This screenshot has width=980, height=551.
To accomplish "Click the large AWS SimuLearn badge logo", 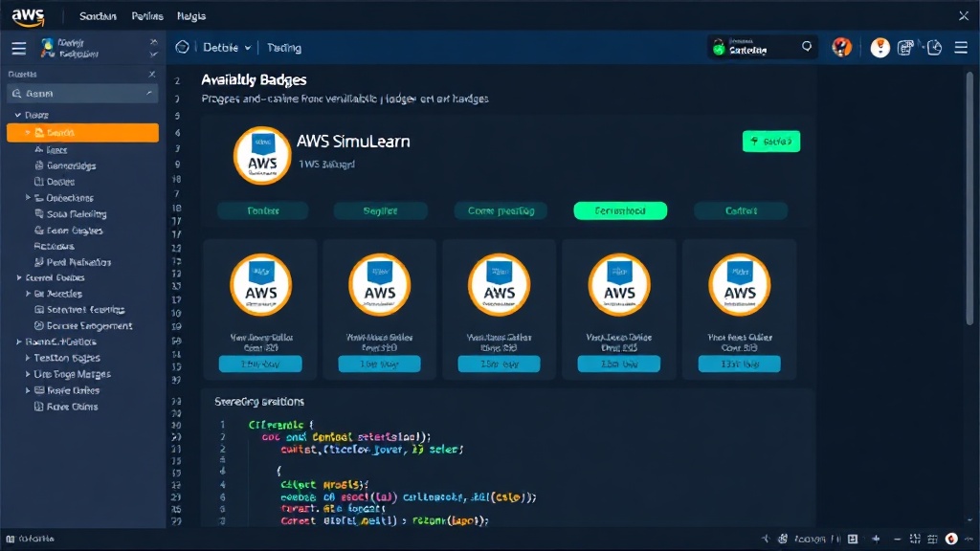I will pyautogui.click(x=262, y=156).
